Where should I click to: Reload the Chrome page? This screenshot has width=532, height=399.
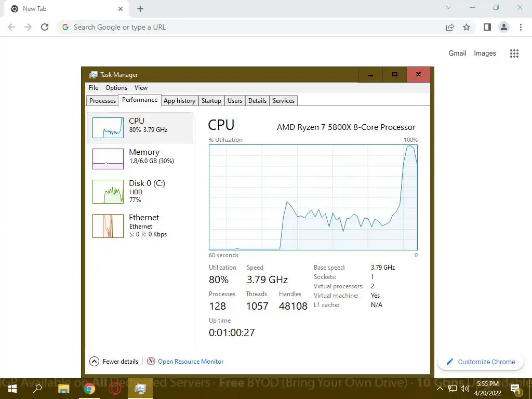45,27
